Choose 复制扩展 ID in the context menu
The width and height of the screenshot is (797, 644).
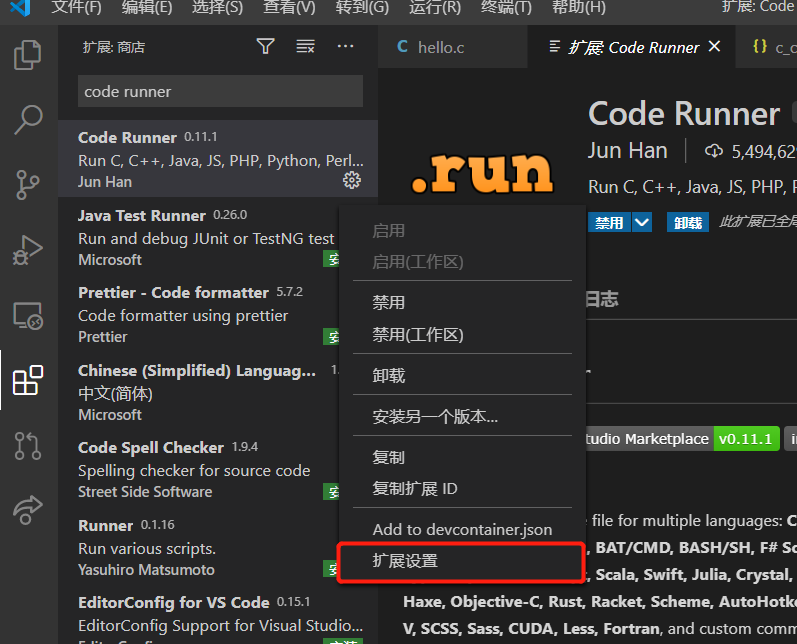(462, 488)
